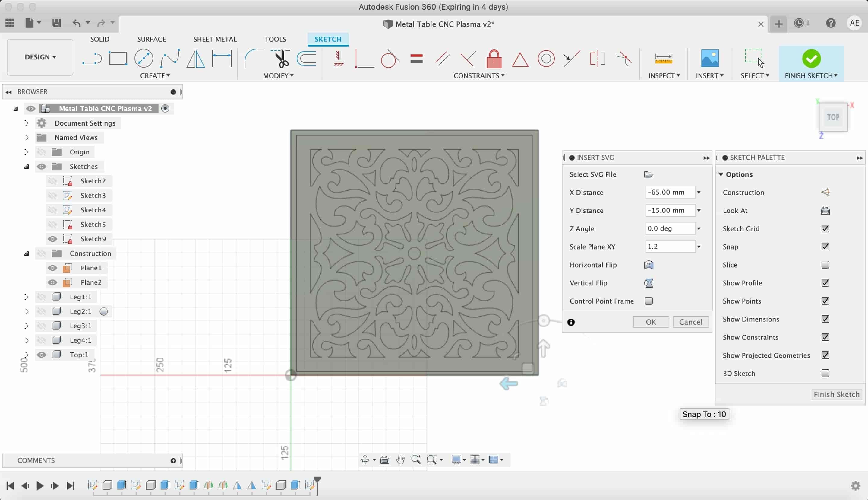Open the Scale Plane XY dropdown arrow
Image resolution: width=868 pixels, height=500 pixels.
click(699, 247)
